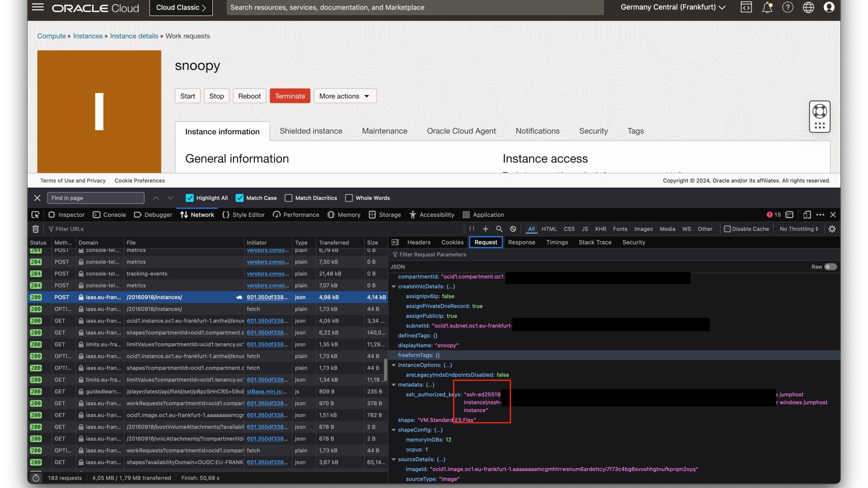Open the Oracle Cloud Agent tab
Screen dimensions: 868x488
pos(461,131)
